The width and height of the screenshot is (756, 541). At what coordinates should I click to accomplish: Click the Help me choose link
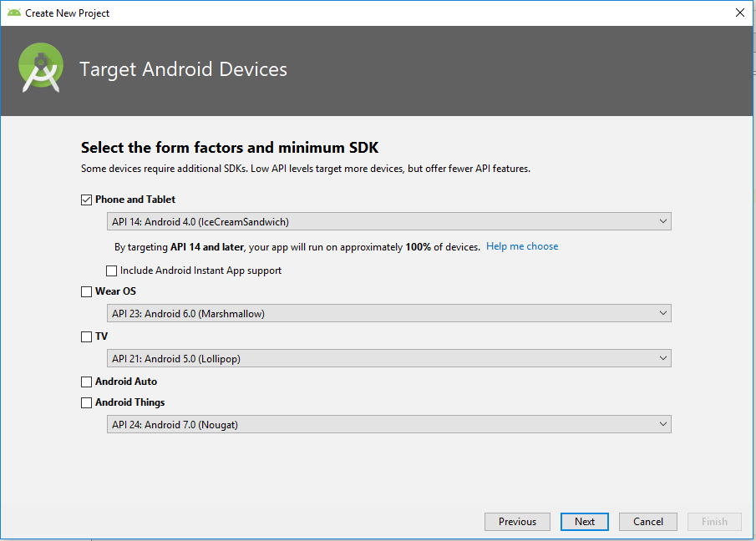522,246
